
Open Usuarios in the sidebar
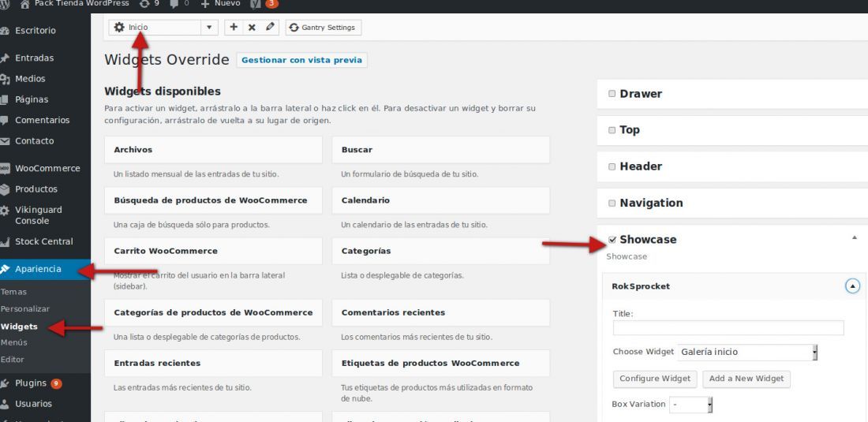pos(33,404)
